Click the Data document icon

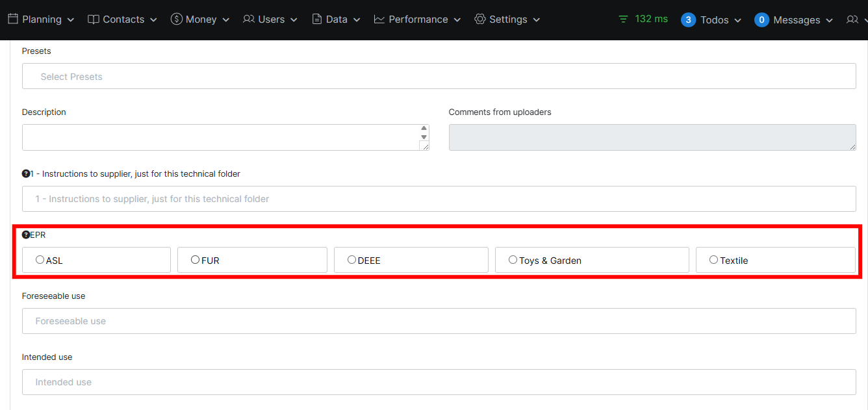317,19
